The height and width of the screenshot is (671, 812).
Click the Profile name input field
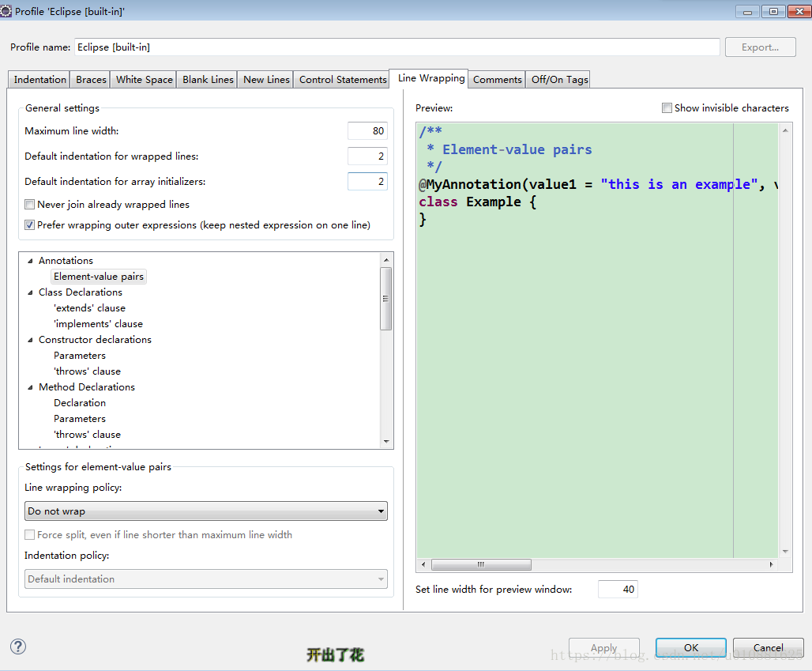coord(397,47)
